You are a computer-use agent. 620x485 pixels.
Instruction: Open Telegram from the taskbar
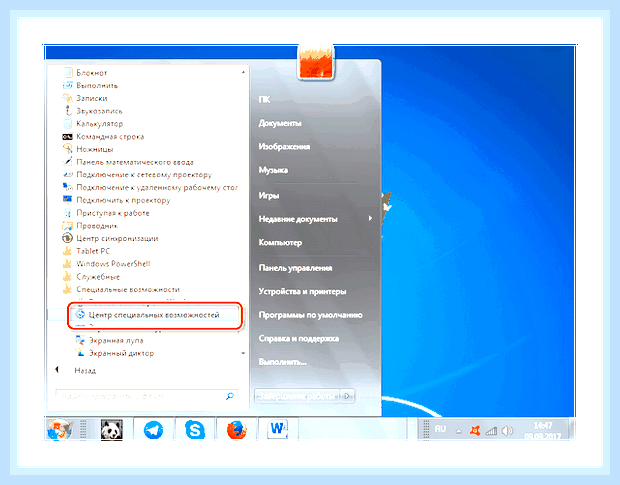[x=153, y=430]
